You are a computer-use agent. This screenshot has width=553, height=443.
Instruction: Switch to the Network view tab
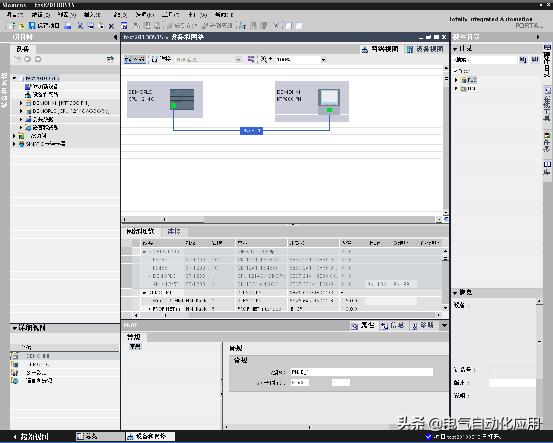click(380, 49)
